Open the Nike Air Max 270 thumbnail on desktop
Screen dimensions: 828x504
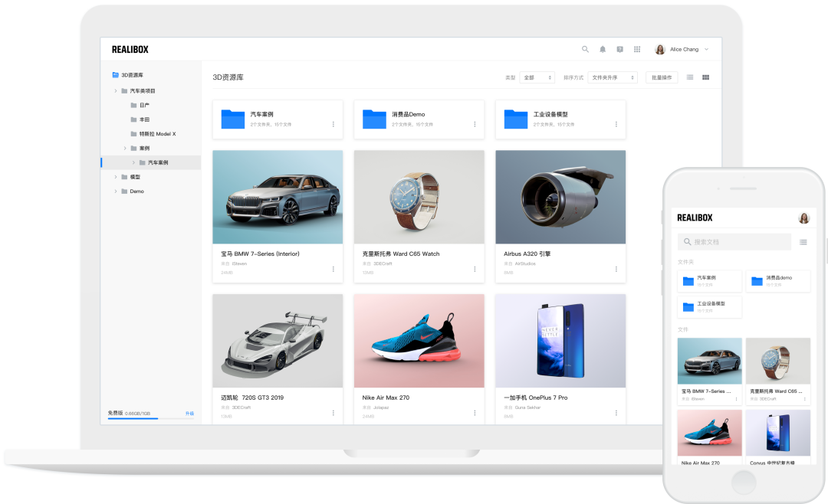[x=419, y=341]
